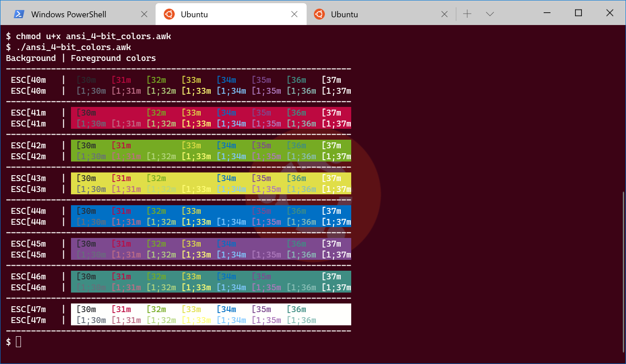Close the Windows Terminal window
Image resolution: width=626 pixels, height=364 pixels.
click(610, 13)
